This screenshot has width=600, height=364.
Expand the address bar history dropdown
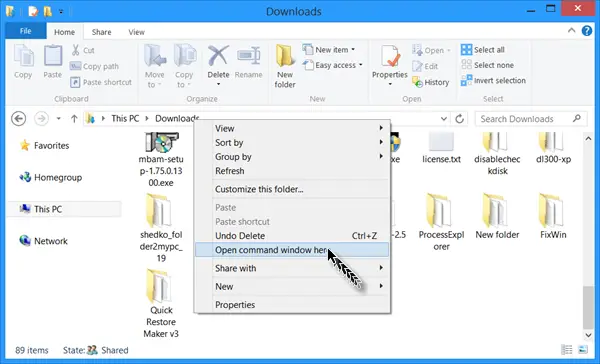coord(443,119)
